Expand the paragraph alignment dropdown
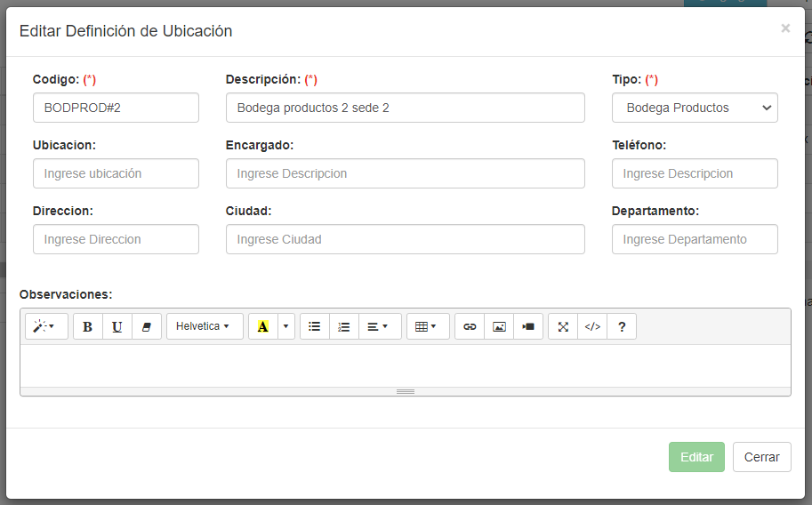Viewport: 812px width, 505px height. click(x=379, y=326)
